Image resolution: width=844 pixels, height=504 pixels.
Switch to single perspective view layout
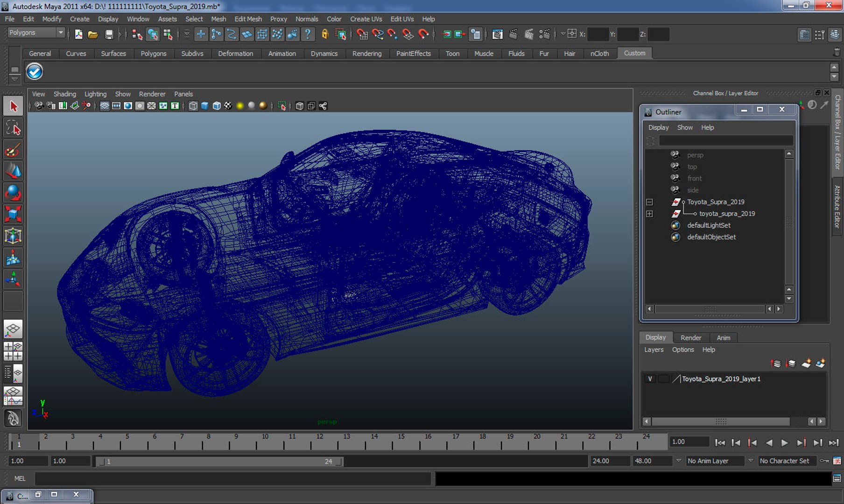click(x=13, y=329)
